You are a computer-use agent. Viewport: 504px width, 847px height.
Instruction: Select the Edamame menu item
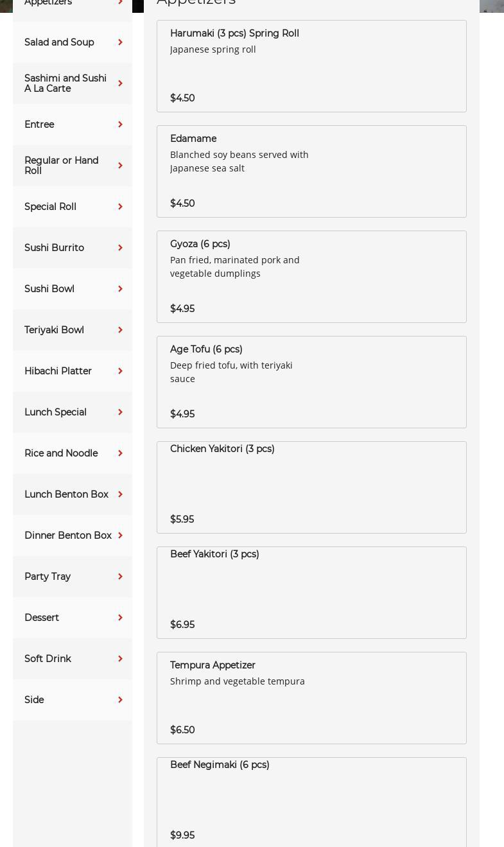[311, 171]
